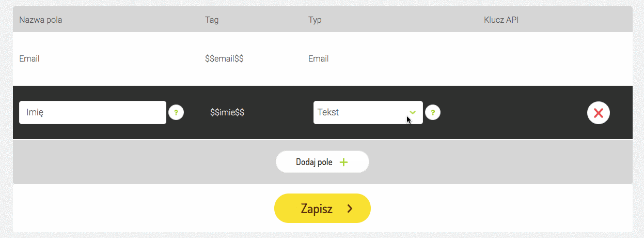Open help tooltip beside Tekst dropdown
Image resolution: width=644 pixels, height=238 pixels.
pos(433,112)
